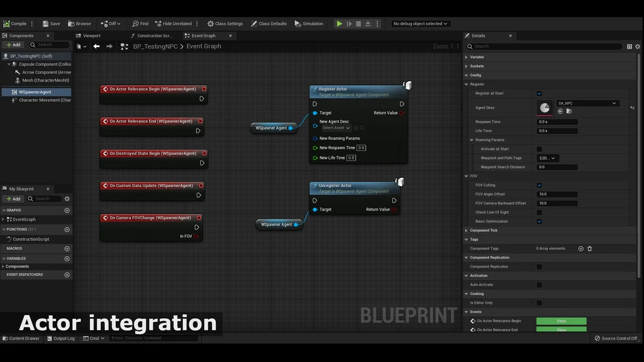Switch to Construction Script tab
644x362 pixels.
click(154, 36)
